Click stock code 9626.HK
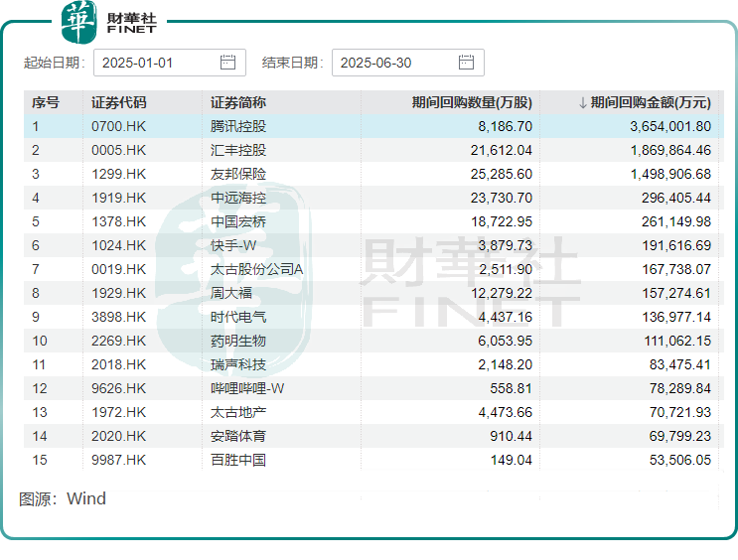Image resolution: width=738 pixels, height=560 pixels. click(118, 388)
